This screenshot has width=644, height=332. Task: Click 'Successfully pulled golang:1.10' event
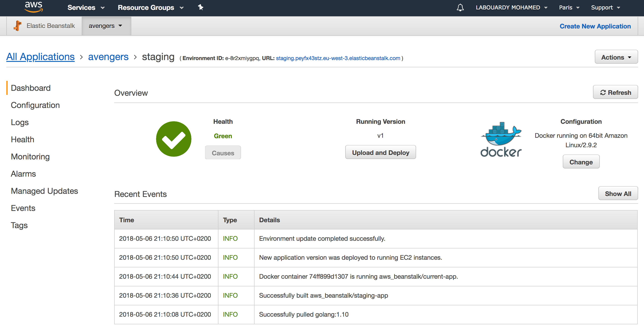[x=303, y=314]
